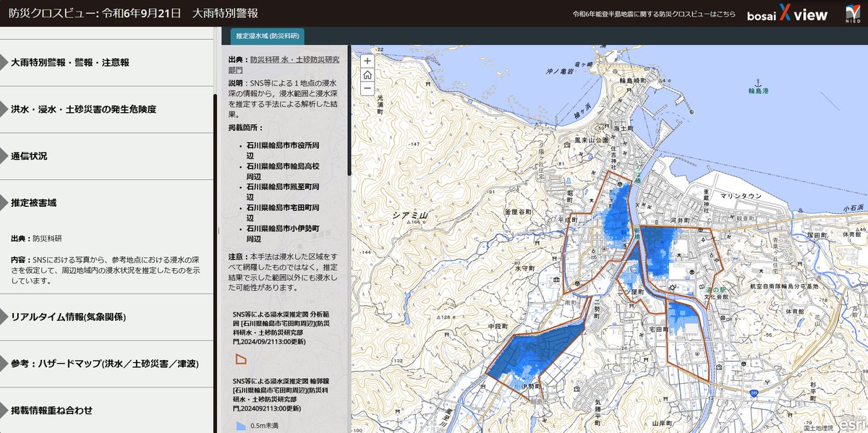
Task: Click list item 石川県輪島市輪島高校周辺
Action: click(283, 171)
